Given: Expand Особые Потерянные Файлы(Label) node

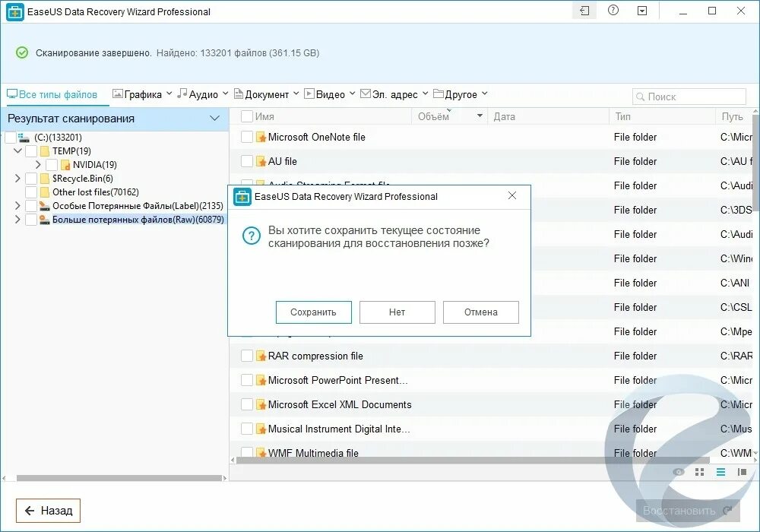Looking at the screenshot, I should pyautogui.click(x=18, y=206).
